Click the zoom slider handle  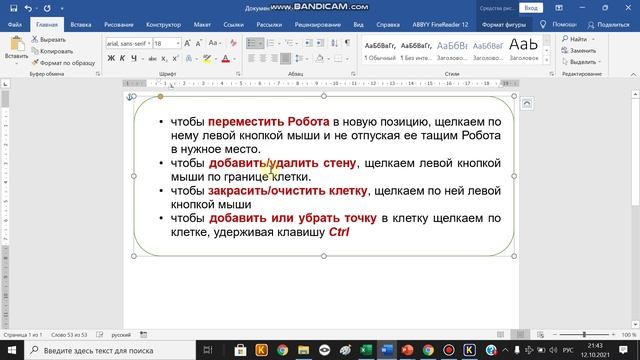584,335
